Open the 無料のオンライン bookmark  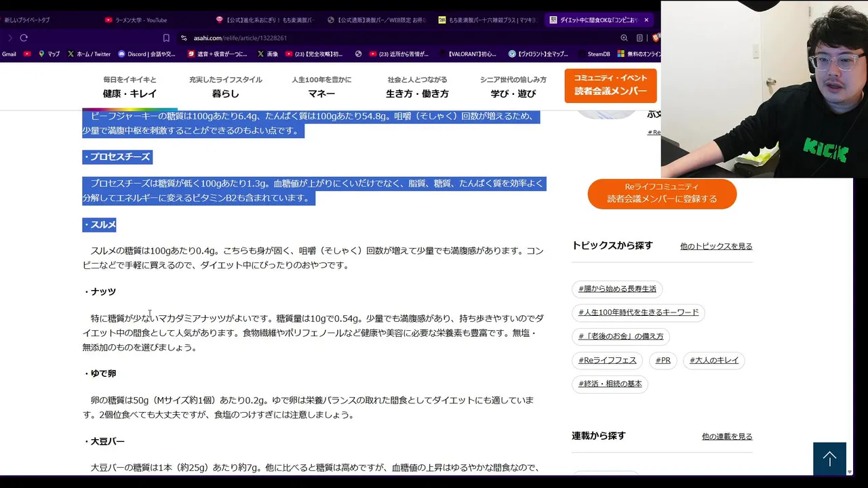[639, 54]
